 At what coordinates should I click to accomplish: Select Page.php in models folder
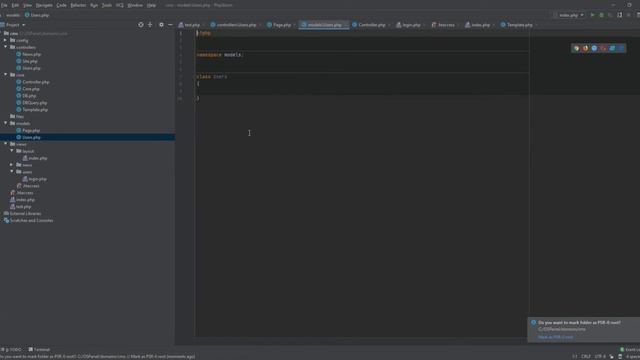[x=28, y=131]
